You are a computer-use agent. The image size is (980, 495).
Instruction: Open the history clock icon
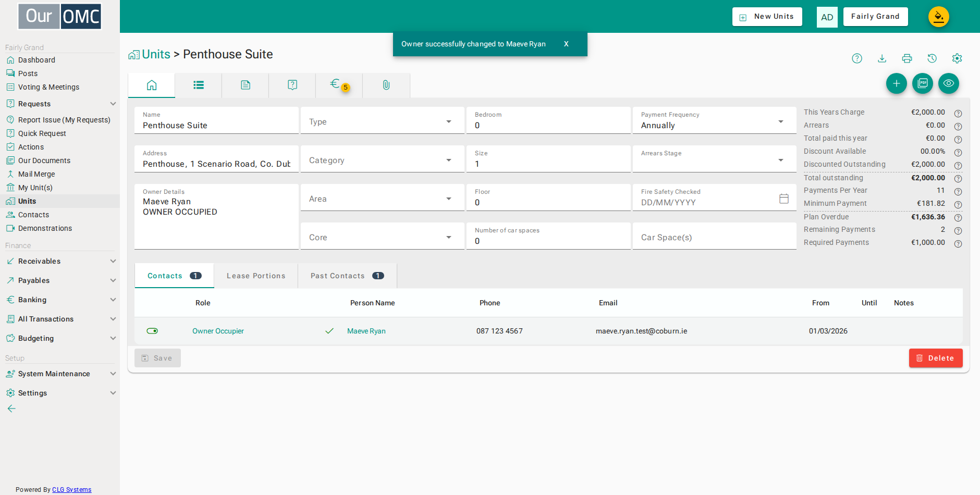coord(932,58)
